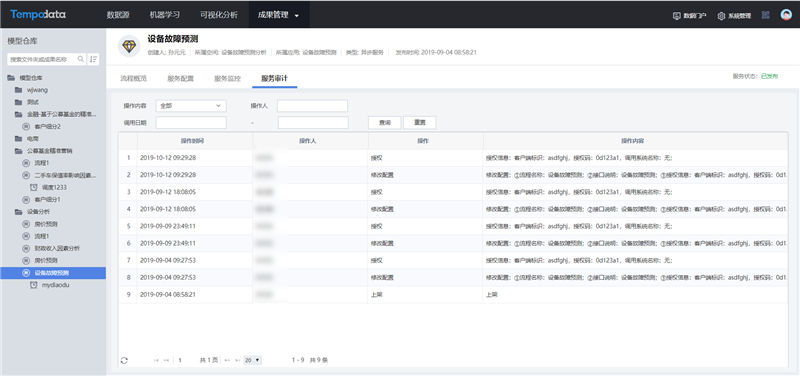Click row 9 time 2019-09-04 08:58:21
Screen dimensions: 800x376
click(x=168, y=294)
